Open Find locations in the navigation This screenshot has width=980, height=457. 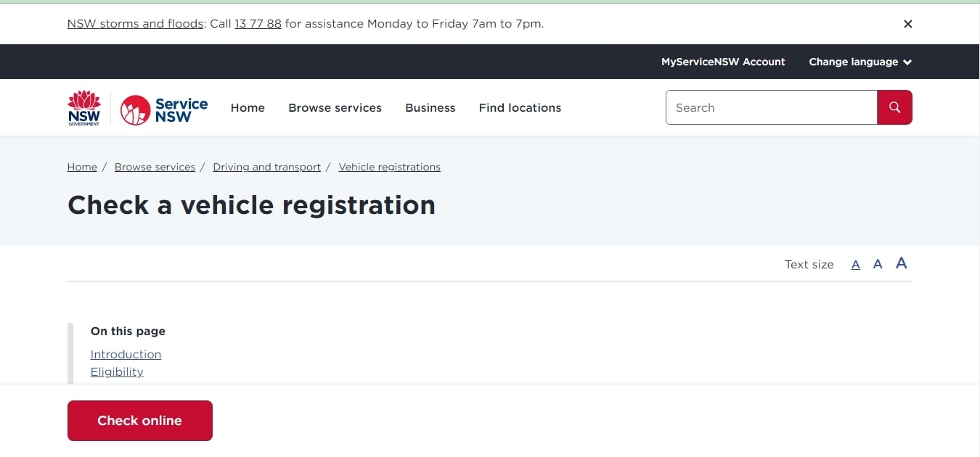click(520, 107)
